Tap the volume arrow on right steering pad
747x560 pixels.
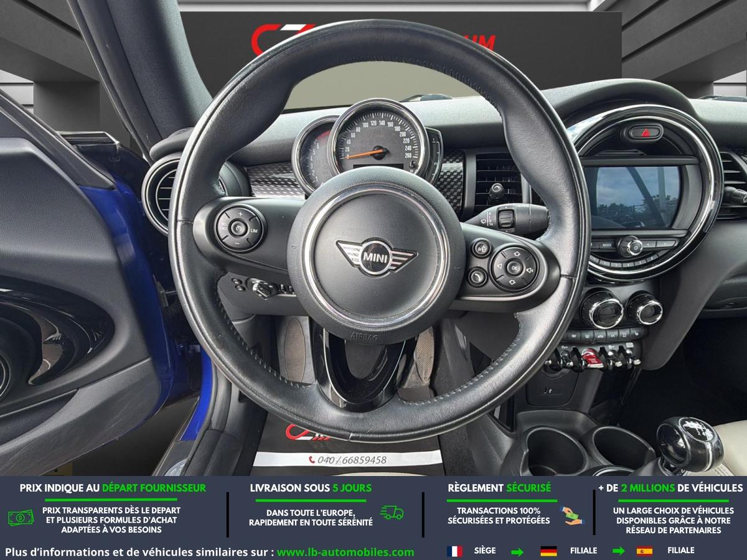pos(530,270)
